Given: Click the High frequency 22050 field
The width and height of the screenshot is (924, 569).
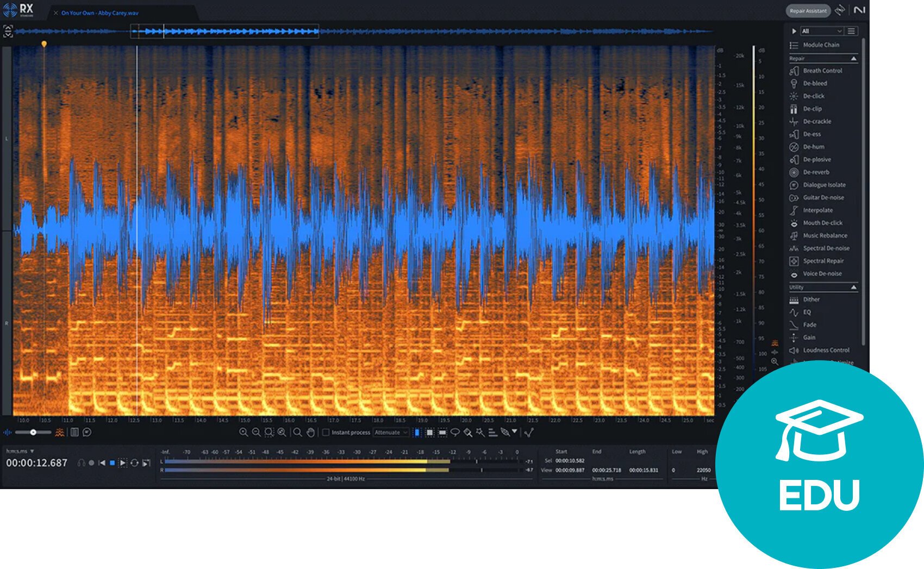Looking at the screenshot, I should click(703, 470).
